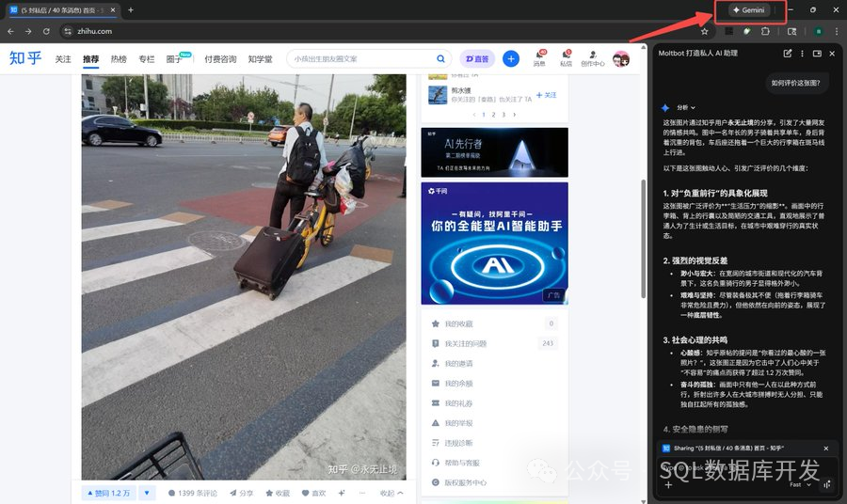Pop out the Gemini panel window

coord(817,54)
